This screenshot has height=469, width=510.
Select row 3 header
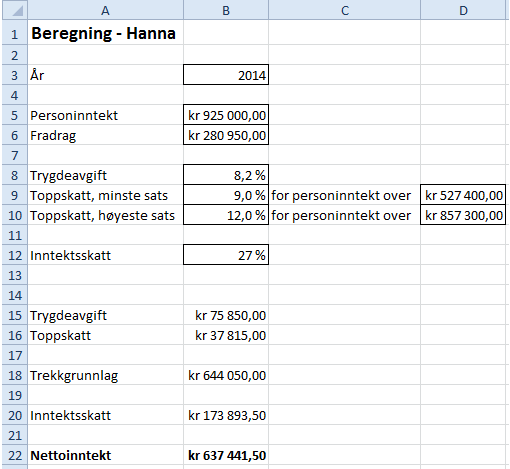click(x=15, y=75)
